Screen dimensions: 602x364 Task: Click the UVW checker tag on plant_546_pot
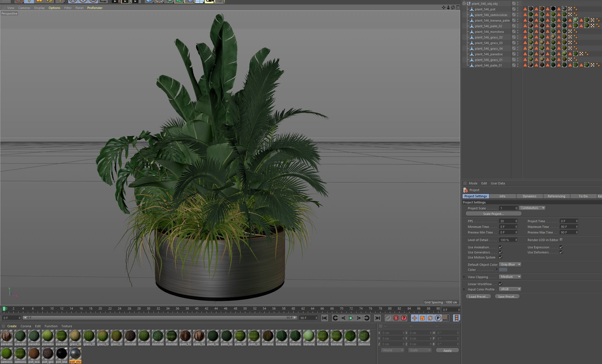570,9
